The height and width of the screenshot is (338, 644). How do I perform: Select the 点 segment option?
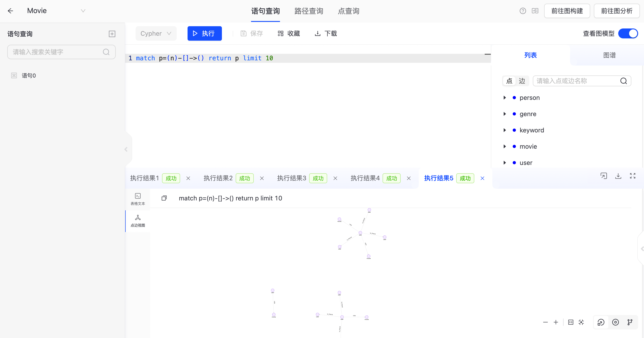pos(509,81)
